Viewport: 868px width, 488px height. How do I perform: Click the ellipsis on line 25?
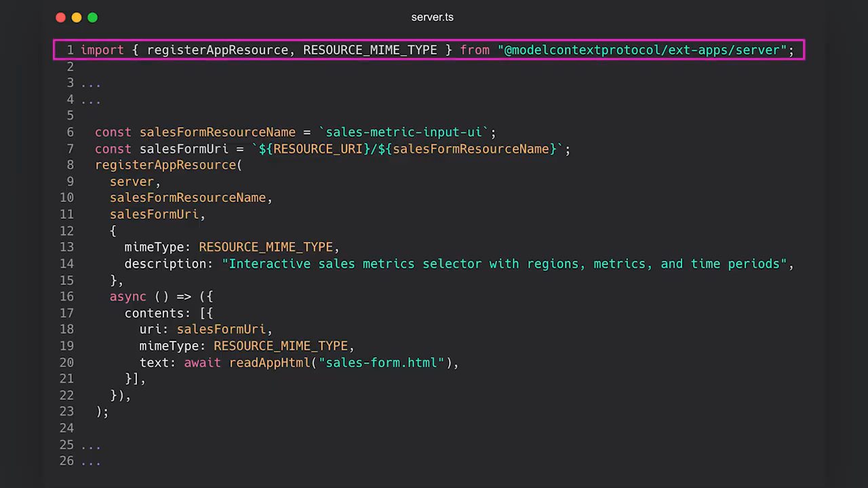tap(91, 445)
